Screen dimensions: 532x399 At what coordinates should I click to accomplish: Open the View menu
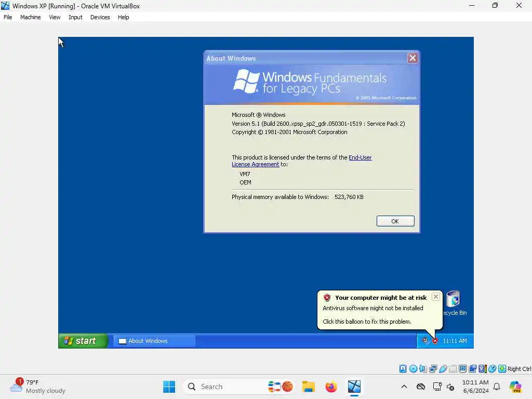click(54, 17)
